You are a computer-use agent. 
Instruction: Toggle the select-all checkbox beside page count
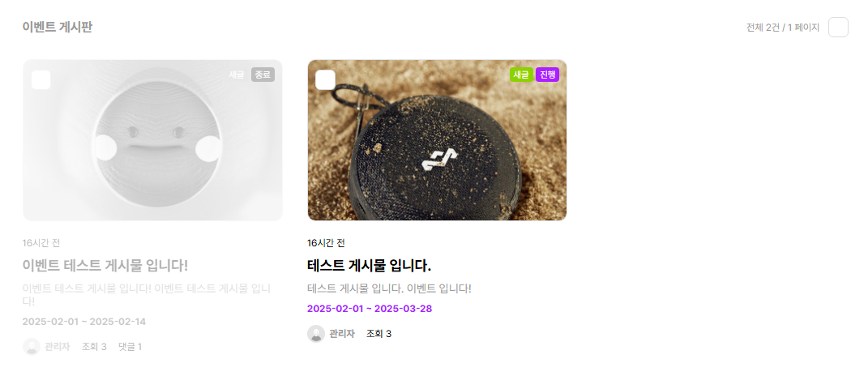click(838, 27)
